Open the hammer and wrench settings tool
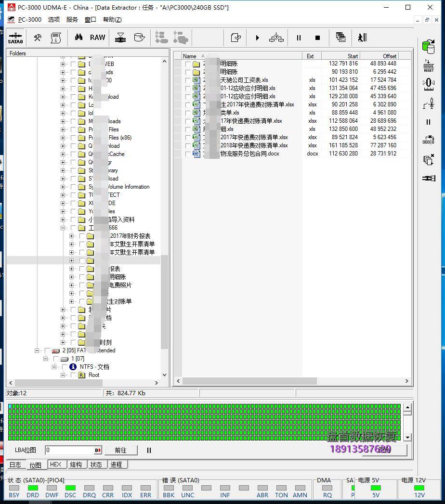Image resolution: width=445 pixels, height=504 pixels. tap(37, 38)
